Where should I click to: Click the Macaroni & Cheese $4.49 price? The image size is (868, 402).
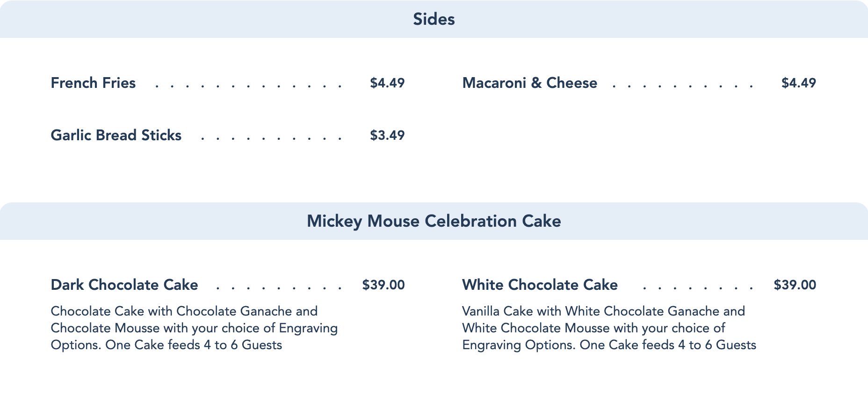coord(798,83)
